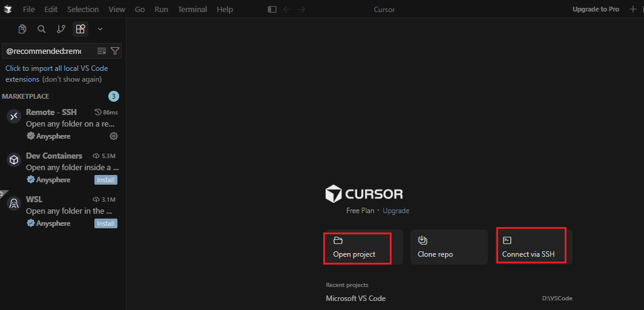Open recent project Microsoft VS Code
644x310 pixels.
(356, 298)
